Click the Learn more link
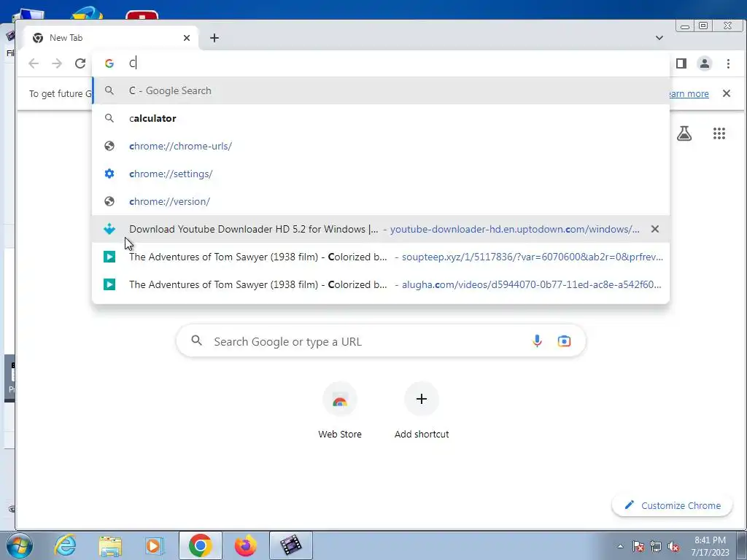 click(689, 94)
